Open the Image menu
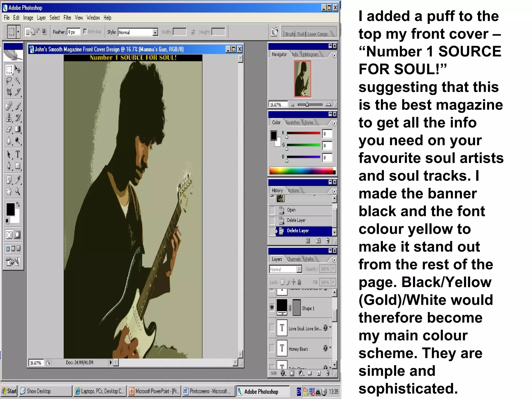The width and height of the screenshot is (532, 399). point(28,18)
